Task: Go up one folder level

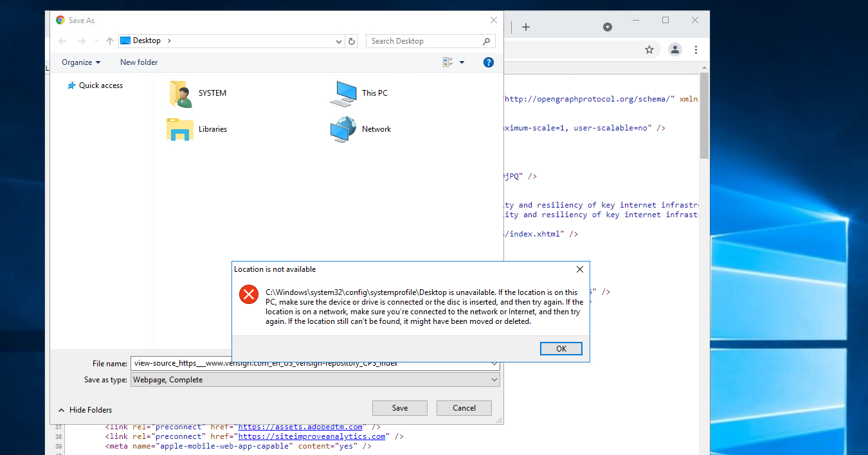Action: [x=110, y=41]
